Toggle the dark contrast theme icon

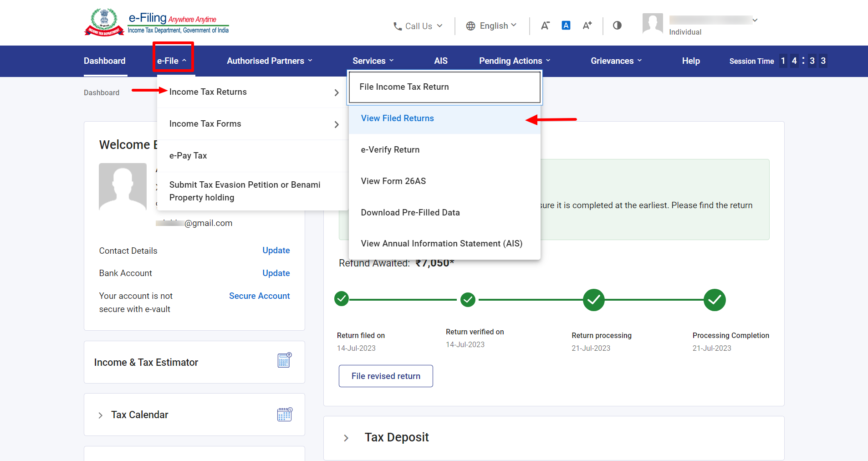pyautogui.click(x=617, y=26)
